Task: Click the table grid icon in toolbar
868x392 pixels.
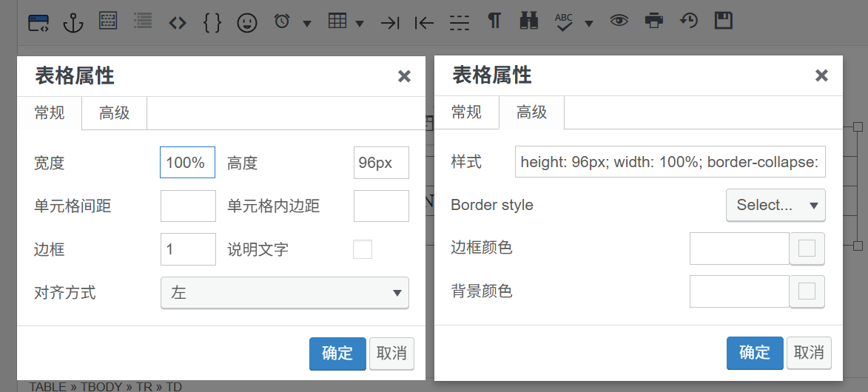Action: point(337,21)
